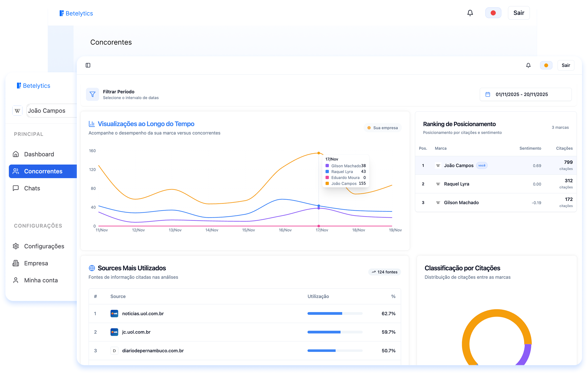Open notifications via the bell icon
The height and width of the screenshot is (374, 588).
528,65
